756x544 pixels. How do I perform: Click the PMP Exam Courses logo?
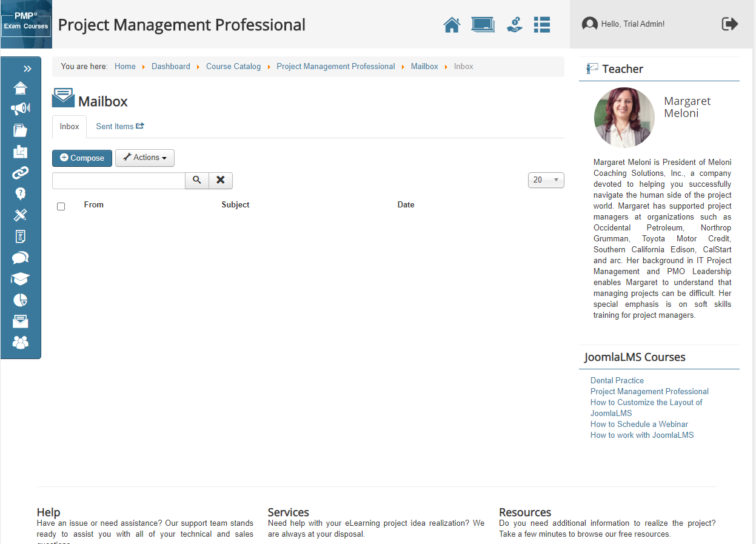pos(26,24)
